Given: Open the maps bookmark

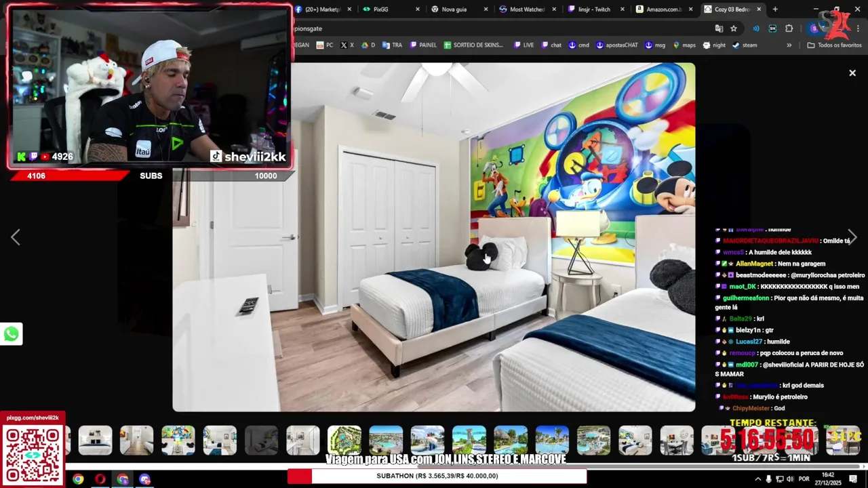Looking at the screenshot, I should (684, 45).
